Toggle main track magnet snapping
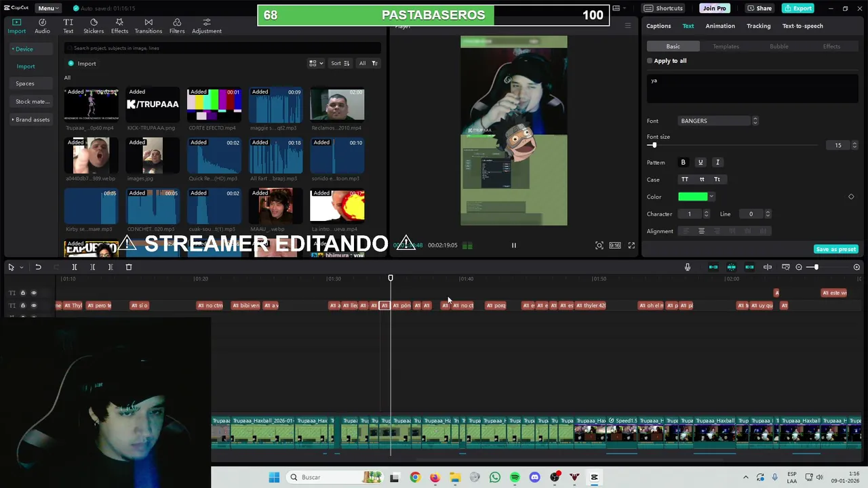 coord(713,267)
